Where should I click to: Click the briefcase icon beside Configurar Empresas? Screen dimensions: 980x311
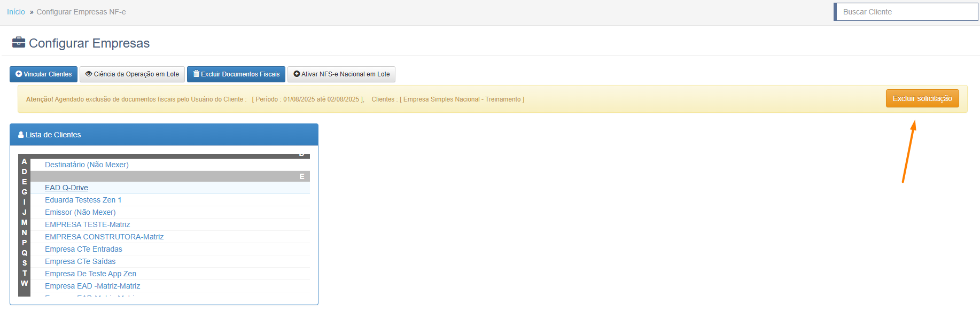coord(19,42)
